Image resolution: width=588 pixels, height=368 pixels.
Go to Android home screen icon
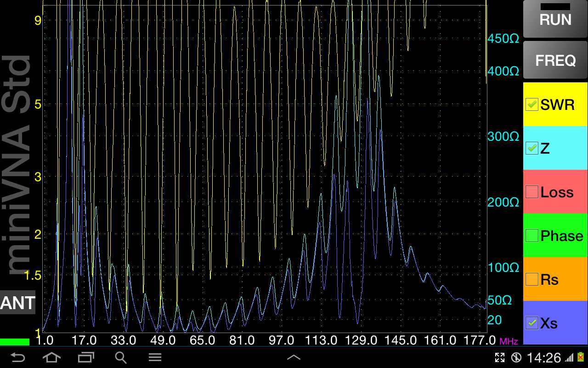coord(51,357)
